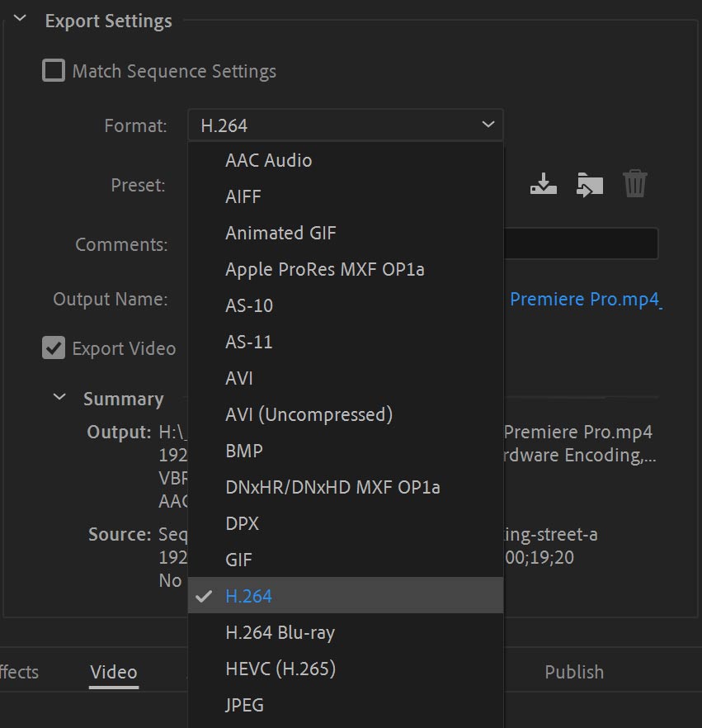This screenshot has height=728, width=702.
Task: Click the Save Preset icon
Action: [544, 184]
